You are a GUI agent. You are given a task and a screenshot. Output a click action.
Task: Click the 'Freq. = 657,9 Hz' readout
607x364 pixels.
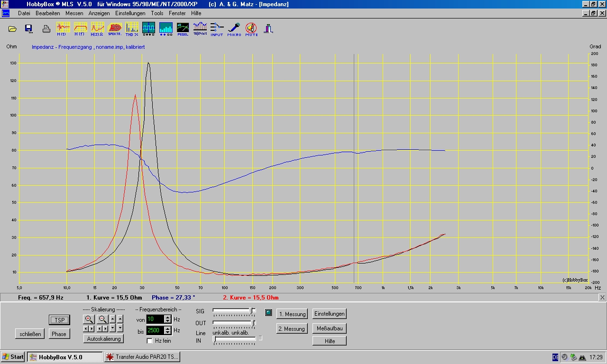click(x=40, y=298)
